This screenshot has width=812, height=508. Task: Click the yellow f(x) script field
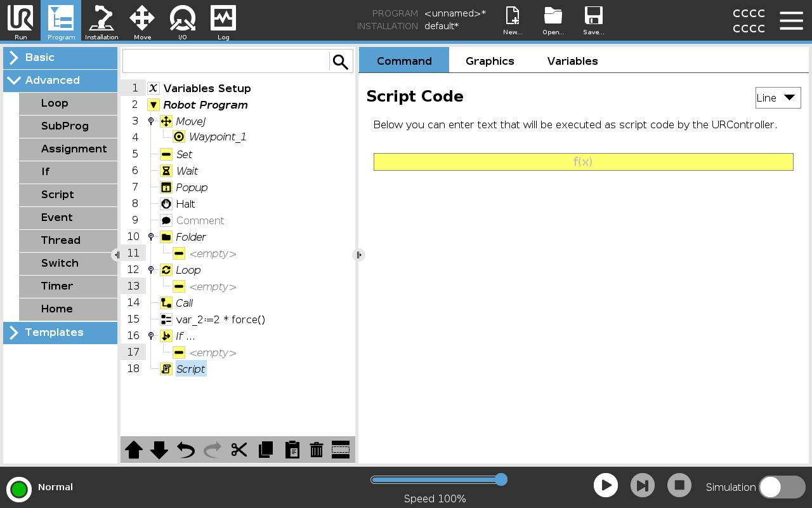pos(583,162)
